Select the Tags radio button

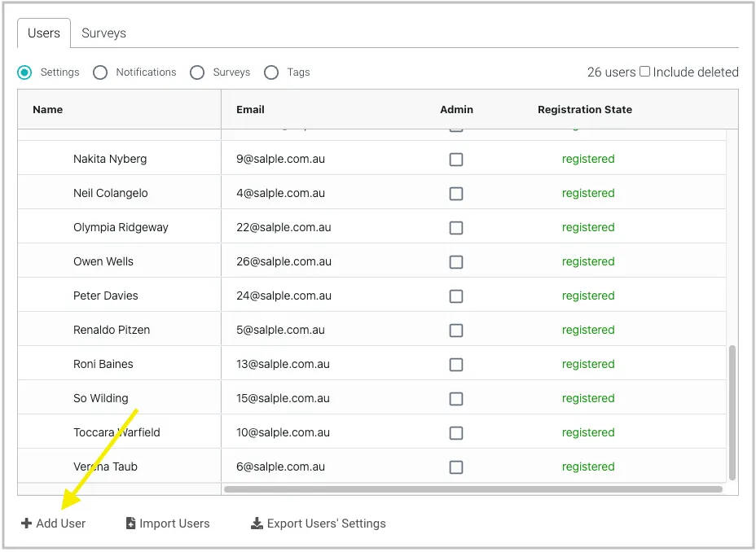(271, 72)
